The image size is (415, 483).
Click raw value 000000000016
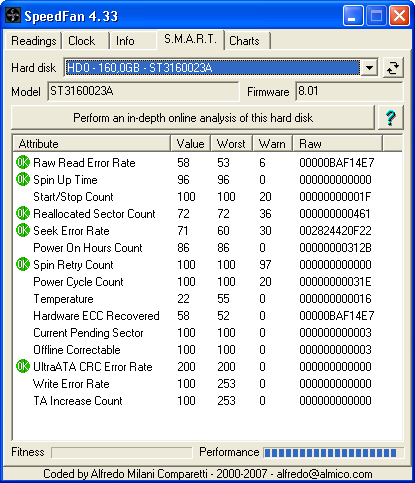tap(335, 299)
